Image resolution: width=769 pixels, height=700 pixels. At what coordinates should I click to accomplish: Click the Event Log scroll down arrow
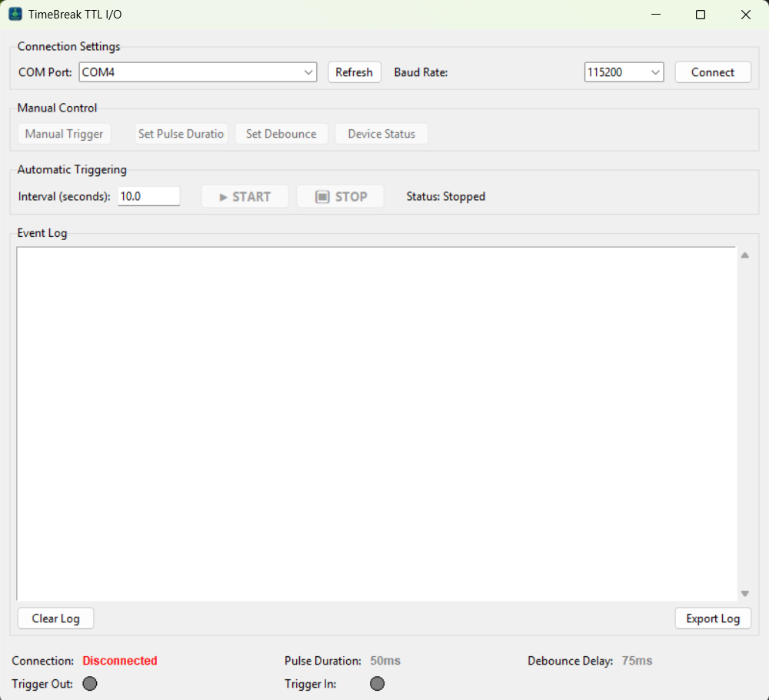[744, 594]
